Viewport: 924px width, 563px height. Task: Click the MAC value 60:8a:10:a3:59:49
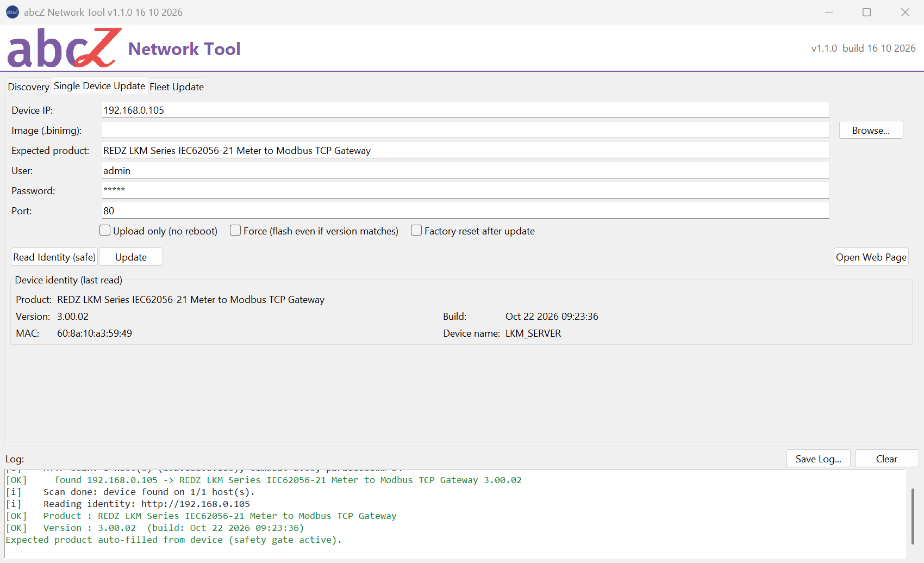[x=95, y=333]
